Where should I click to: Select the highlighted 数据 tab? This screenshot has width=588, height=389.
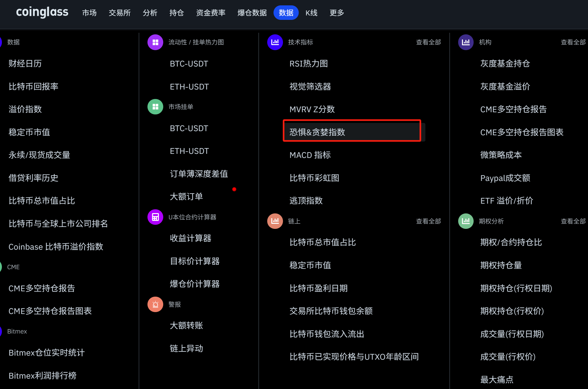point(286,13)
